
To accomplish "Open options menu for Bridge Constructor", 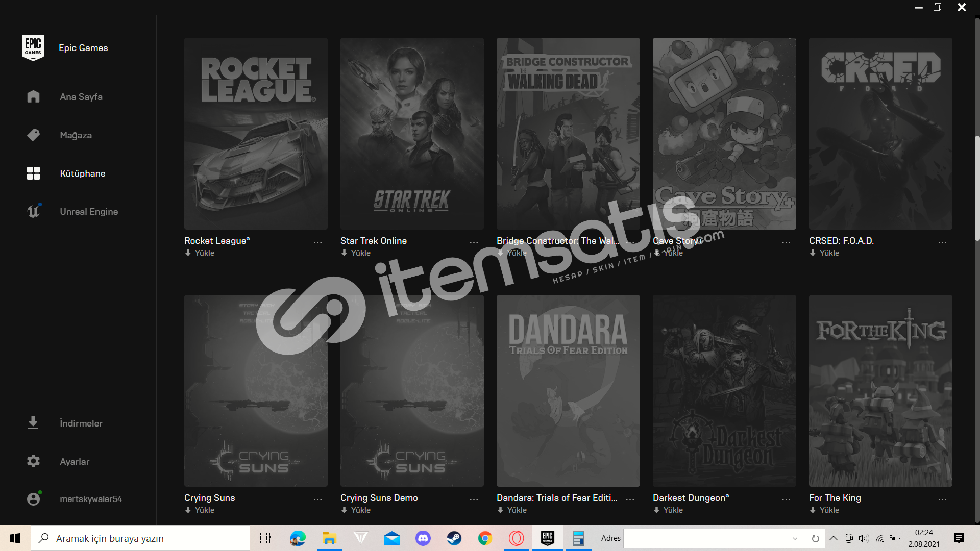I will 630,243.
